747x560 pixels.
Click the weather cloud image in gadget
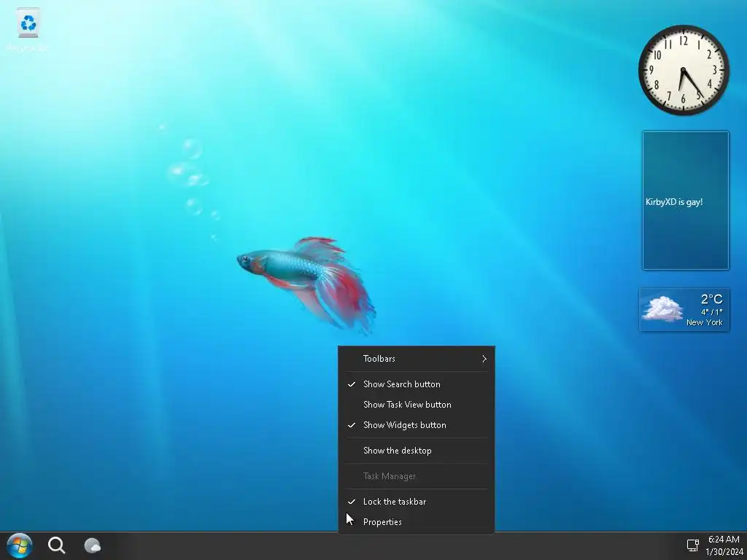pyautogui.click(x=662, y=308)
